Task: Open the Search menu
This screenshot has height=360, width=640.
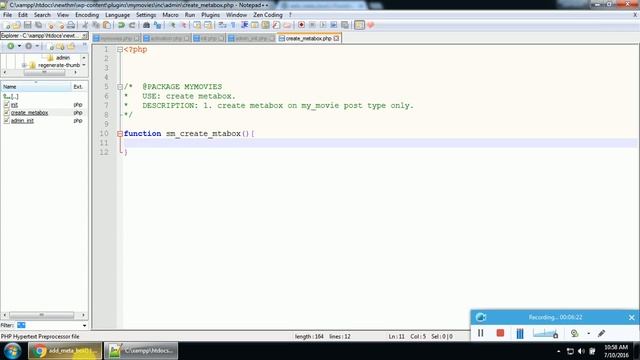Action: (42, 15)
